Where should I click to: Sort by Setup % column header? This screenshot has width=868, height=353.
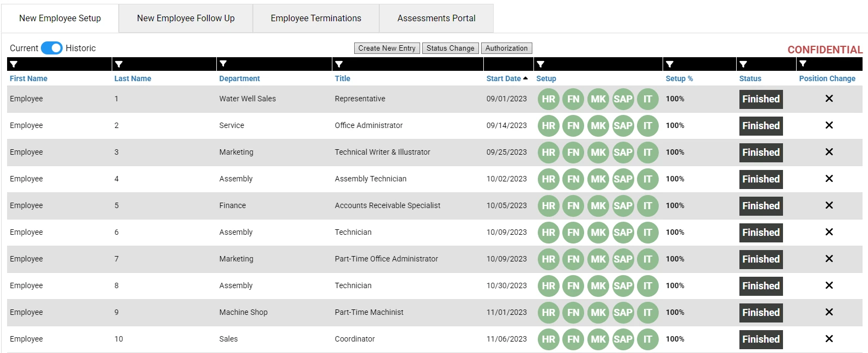[679, 78]
